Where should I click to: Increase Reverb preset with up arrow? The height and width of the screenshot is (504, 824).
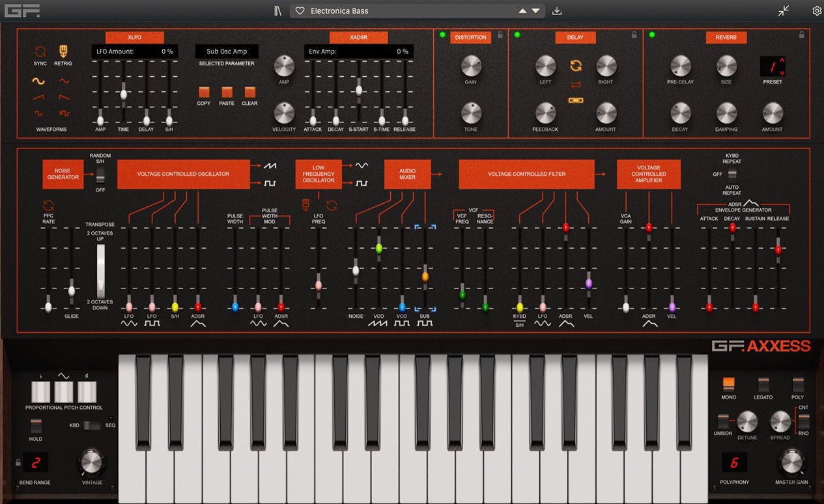[782, 61]
